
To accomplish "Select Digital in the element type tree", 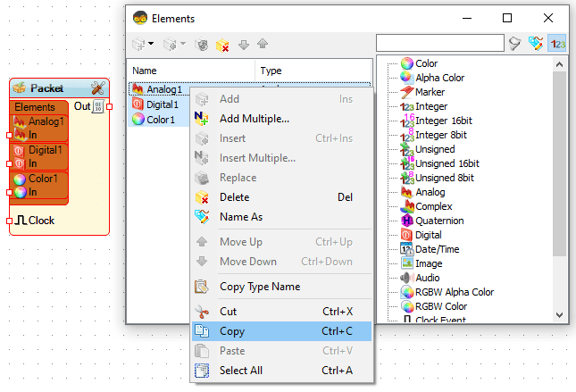I will [421, 235].
